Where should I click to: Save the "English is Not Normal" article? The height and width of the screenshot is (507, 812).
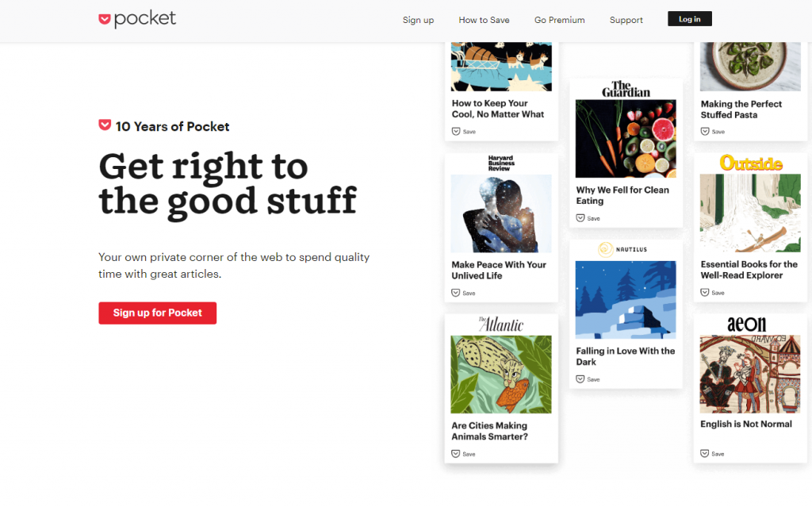713,454
